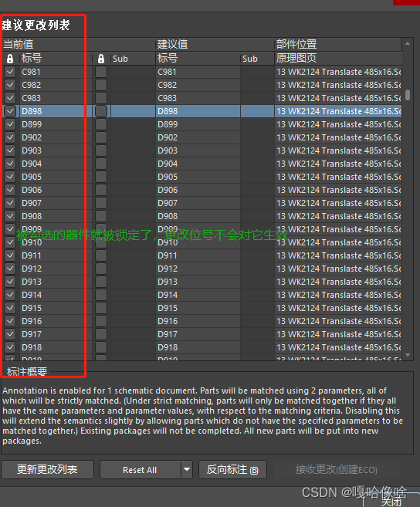Click schematic page cell in D915 row
The width and height of the screenshot is (420, 507).
[338, 308]
